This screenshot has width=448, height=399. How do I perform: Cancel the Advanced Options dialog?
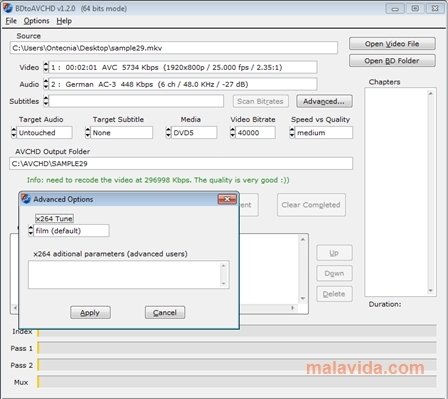165,313
